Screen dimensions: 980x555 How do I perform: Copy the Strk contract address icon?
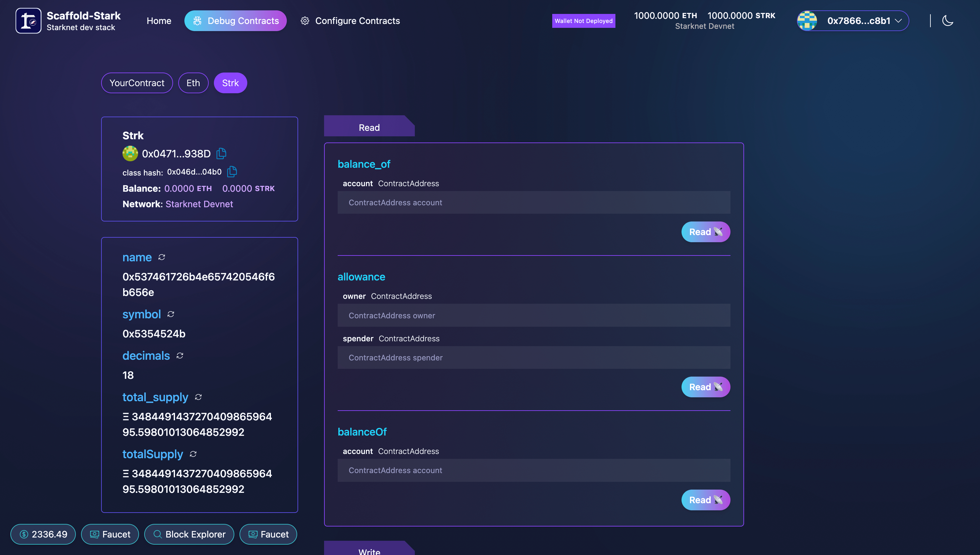pos(221,153)
